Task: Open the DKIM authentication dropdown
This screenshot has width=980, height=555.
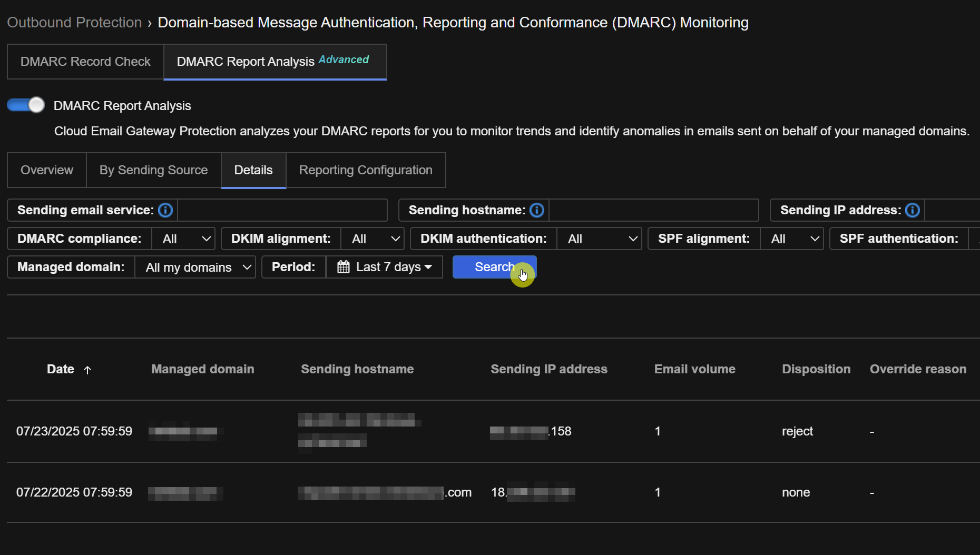Action: point(600,239)
